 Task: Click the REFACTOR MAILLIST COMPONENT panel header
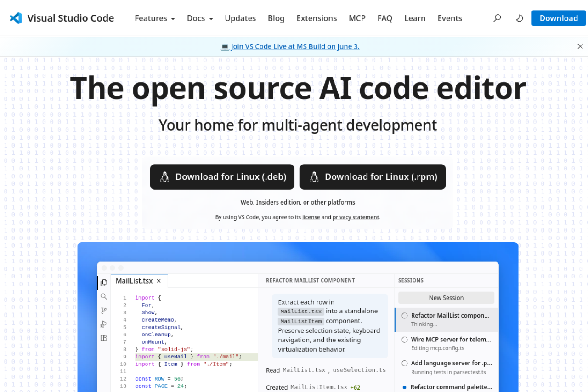pyautogui.click(x=311, y=280)
